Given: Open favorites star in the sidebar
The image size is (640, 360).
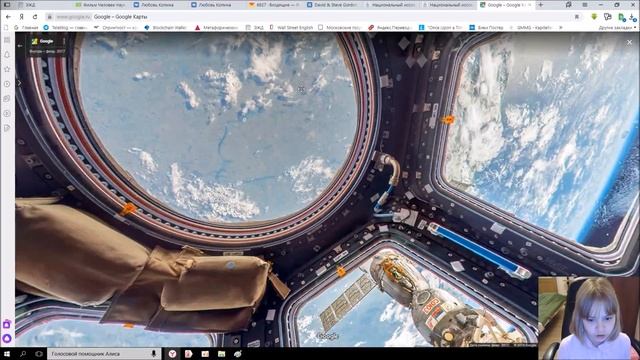Looking at the screenshot, I should click(7, 69).
